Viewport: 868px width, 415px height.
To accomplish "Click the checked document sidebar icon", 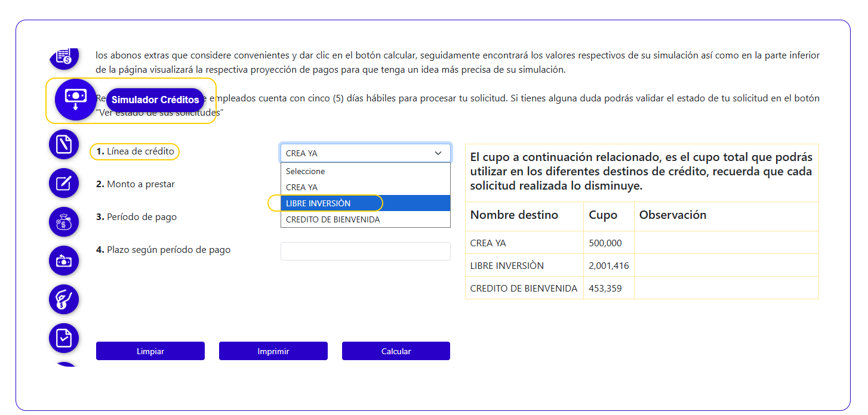I will (x=64, y=338).
